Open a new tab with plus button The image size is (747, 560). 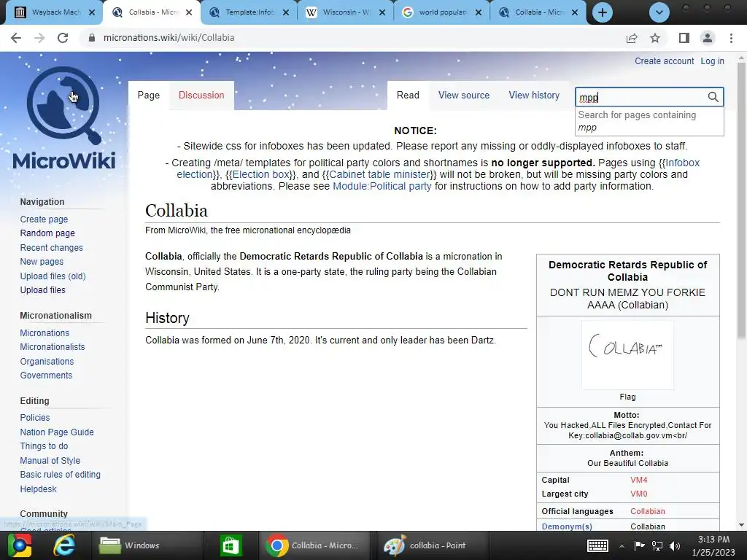tap(602, 12)
